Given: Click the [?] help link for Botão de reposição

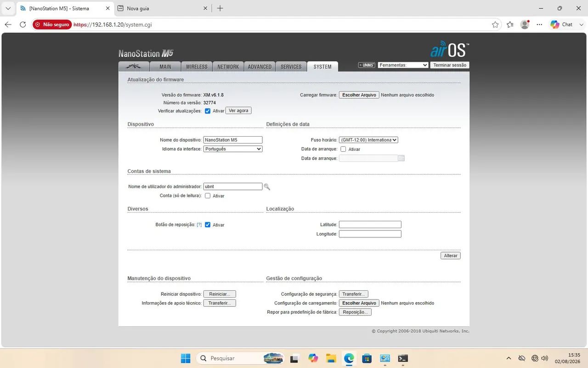Looking at the screenshot, I should click(199, 225).
